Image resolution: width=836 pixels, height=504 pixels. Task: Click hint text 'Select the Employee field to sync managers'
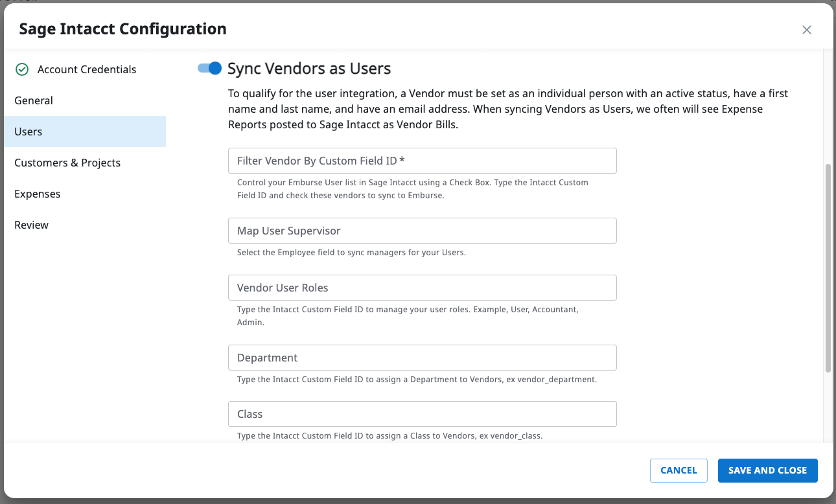(x=351, y=253)
